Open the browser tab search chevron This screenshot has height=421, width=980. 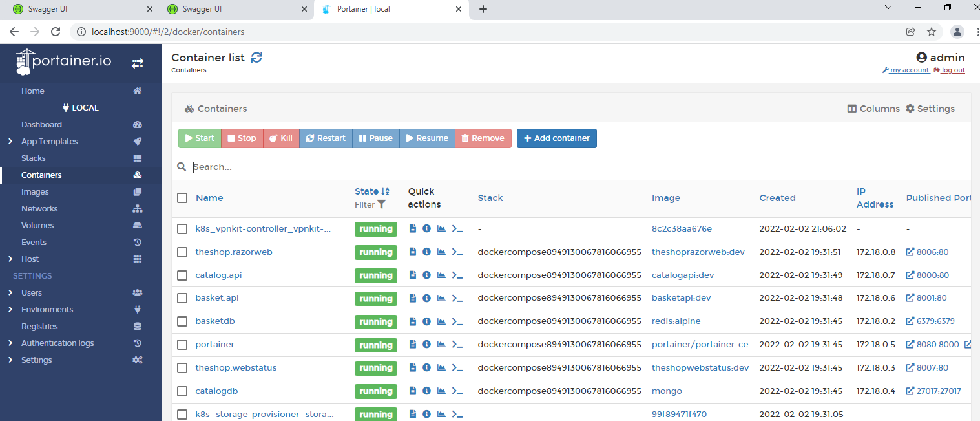tap(888, 8)
